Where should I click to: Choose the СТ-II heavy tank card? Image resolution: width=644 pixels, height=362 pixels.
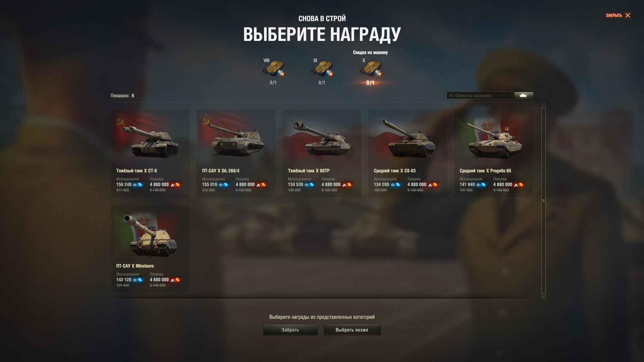pos(150,153)
